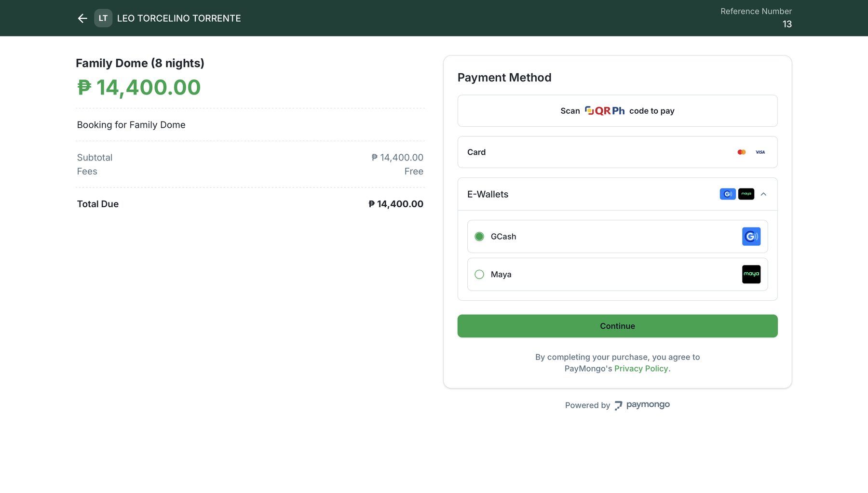Click the Total Due label

pyautogui.click(x=98, y=204)
